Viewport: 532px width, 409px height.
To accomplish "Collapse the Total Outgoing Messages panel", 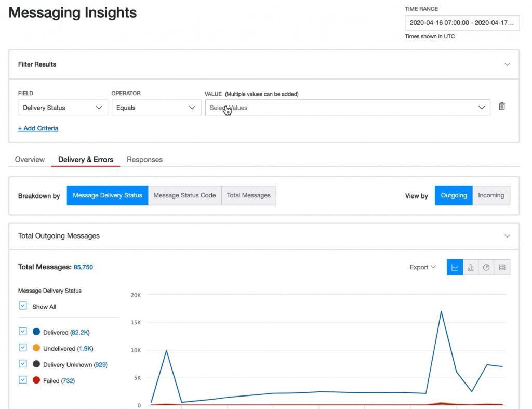I will (x=508, y=235).
